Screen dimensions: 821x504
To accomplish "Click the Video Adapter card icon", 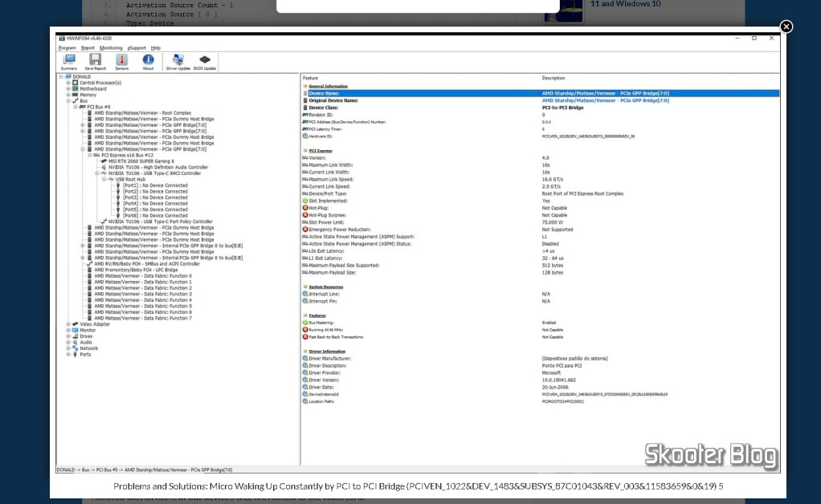I will pos(76,324).
